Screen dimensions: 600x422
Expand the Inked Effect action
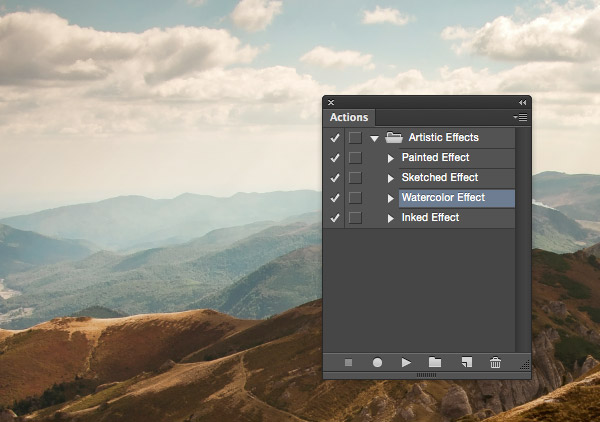[390, 218]
